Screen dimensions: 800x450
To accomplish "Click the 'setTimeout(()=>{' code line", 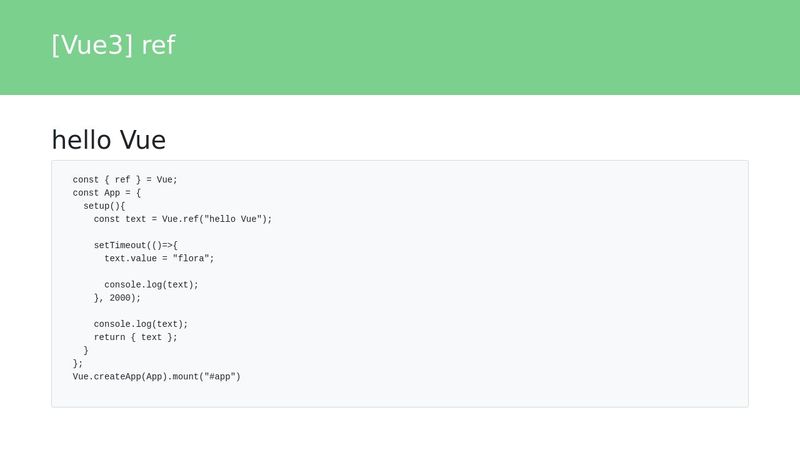I will coord(136,245).
